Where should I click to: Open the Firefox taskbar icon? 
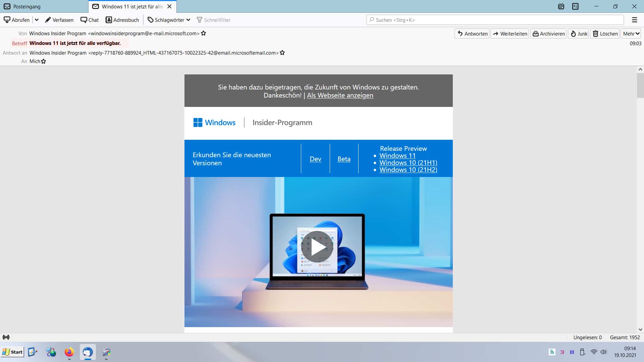pyautogui.click(x=69, y=352)
